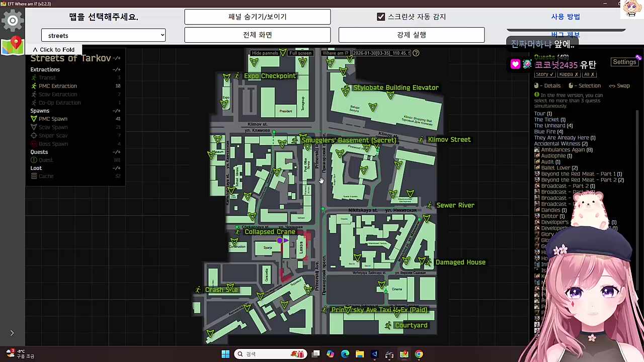Click the help question mark on the map toolbar
The height and width of the screenshot is (362, 644).
pos(416,53)
